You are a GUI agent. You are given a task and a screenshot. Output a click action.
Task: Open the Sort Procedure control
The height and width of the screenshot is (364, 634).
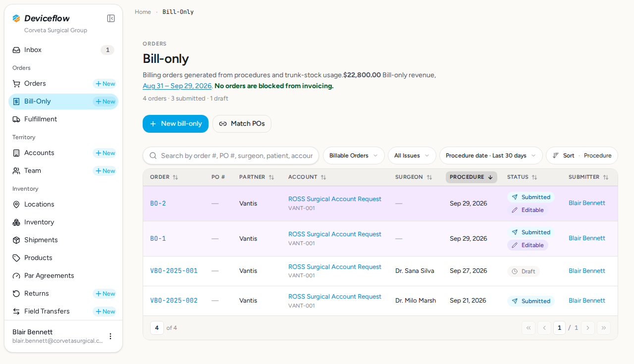[582, 156]
